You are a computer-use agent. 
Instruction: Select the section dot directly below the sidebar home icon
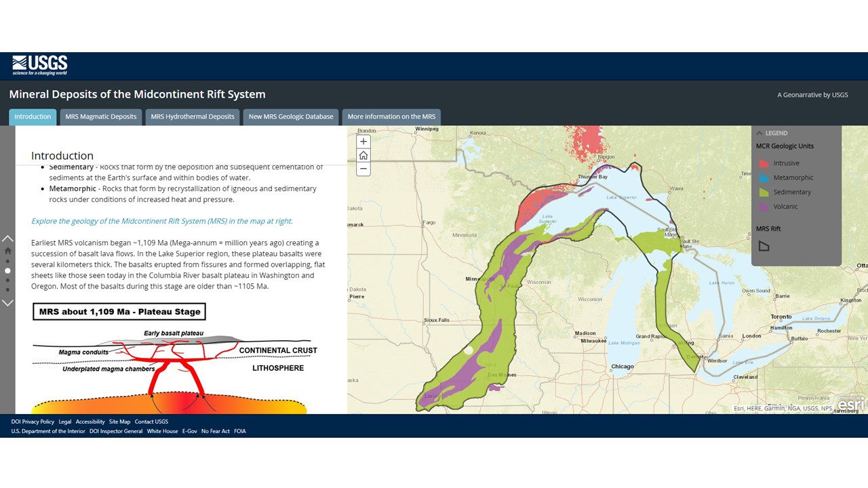pyautogui.click(x=7, y=261)
